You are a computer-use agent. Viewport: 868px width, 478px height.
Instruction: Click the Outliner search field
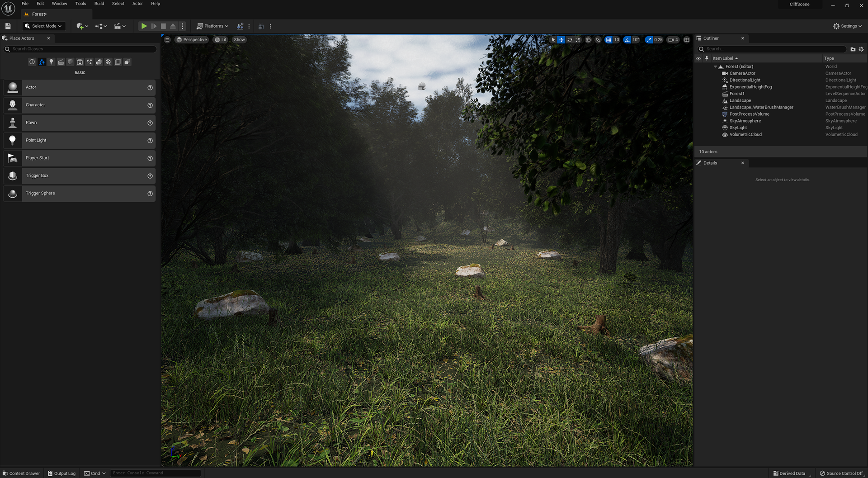(772, 49)
